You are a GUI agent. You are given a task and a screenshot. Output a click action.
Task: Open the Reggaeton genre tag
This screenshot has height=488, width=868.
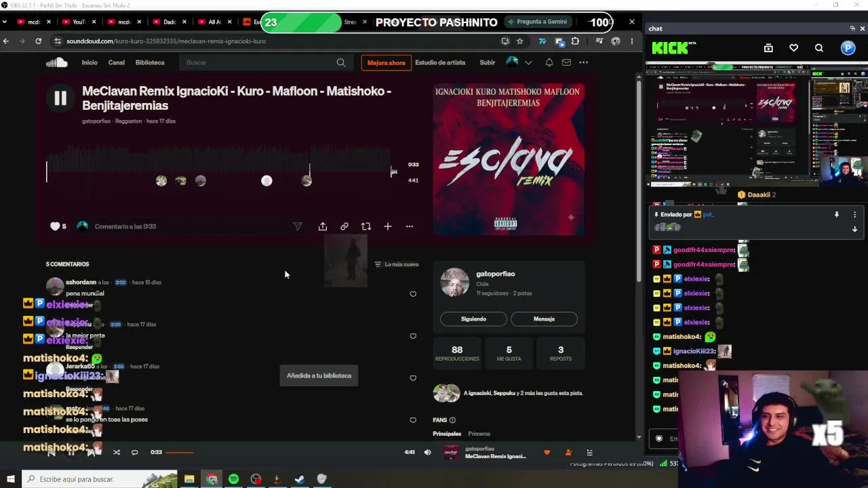pos(128,121)
